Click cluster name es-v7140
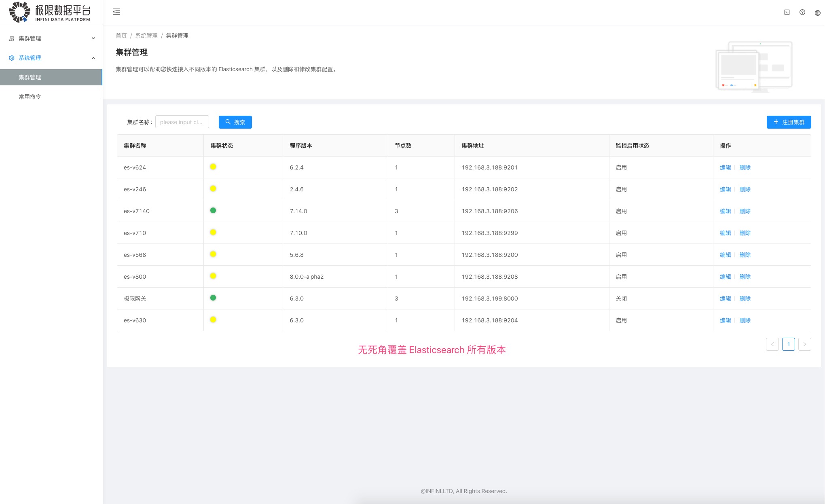The height and width of the screenshot is (504, 825). (x=137, y=211)
